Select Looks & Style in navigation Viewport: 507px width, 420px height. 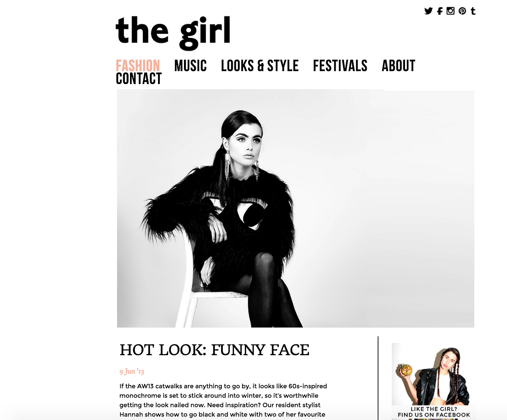pos(260,66)
